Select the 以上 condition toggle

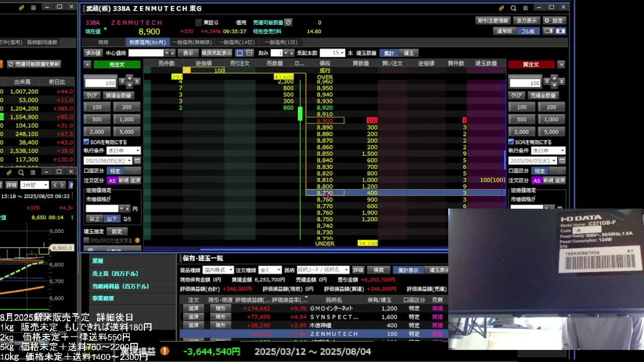point(95,219)
